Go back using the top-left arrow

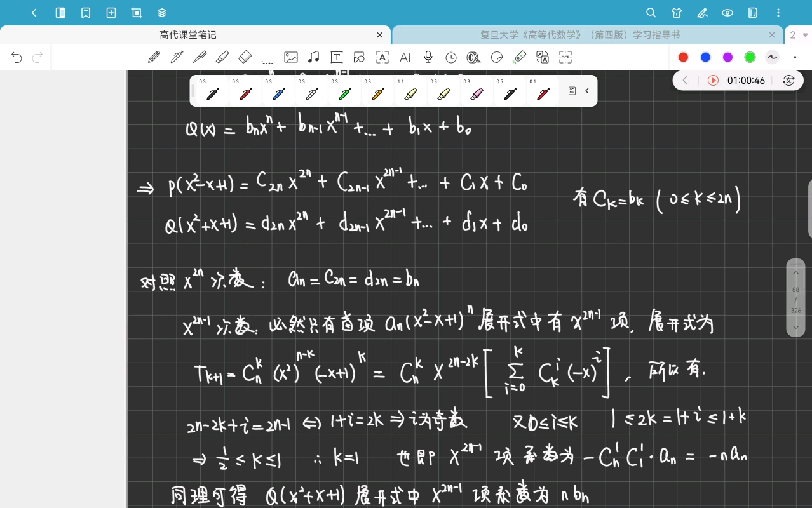(x=34, y=13)
